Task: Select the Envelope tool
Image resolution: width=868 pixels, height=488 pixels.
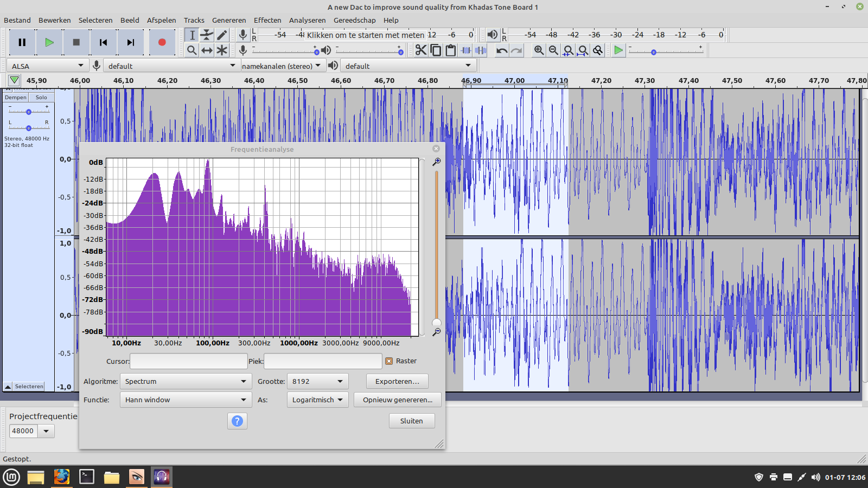Action: (207, 35)
